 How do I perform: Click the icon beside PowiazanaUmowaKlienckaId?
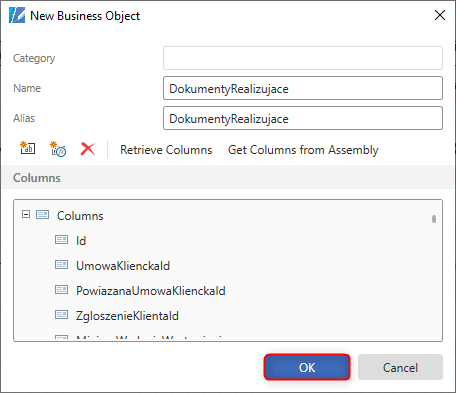[x=61, y=290]
